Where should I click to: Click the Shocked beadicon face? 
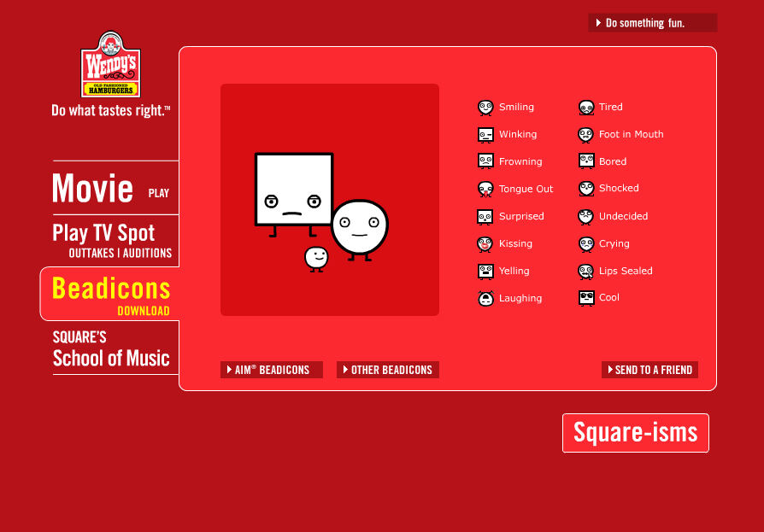click(586, 189)
